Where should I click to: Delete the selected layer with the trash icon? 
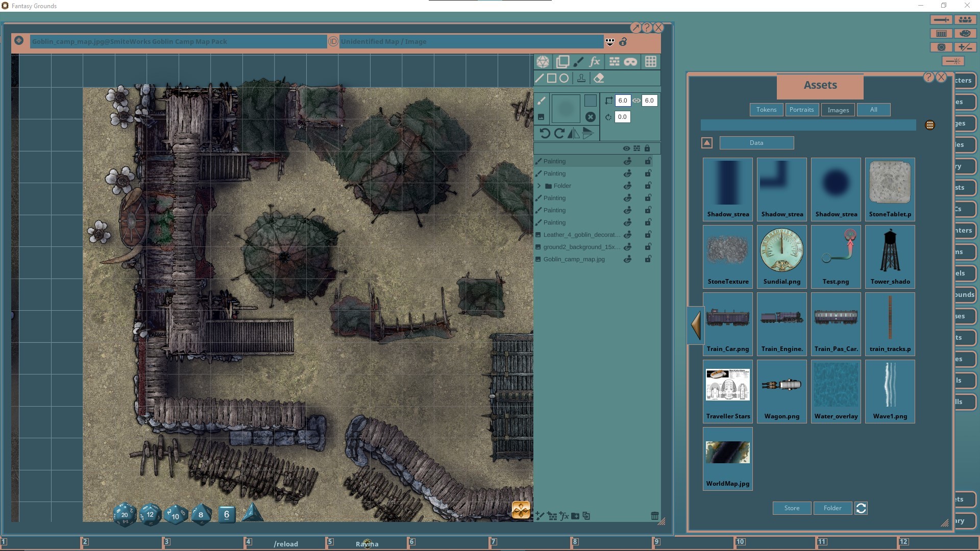(x=655, y=516)
